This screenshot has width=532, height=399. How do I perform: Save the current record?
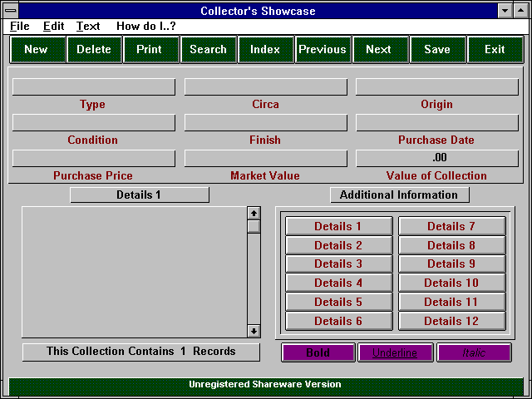click(437, 49)
